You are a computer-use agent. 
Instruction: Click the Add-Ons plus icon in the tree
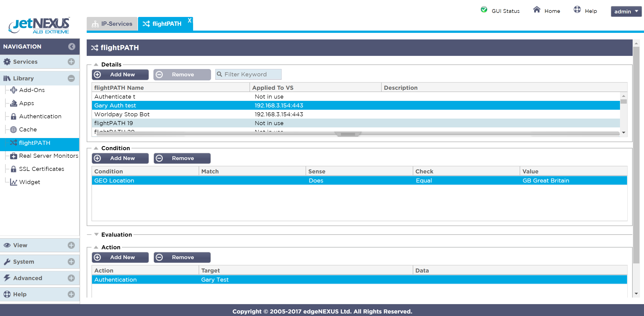click(14, 90)
